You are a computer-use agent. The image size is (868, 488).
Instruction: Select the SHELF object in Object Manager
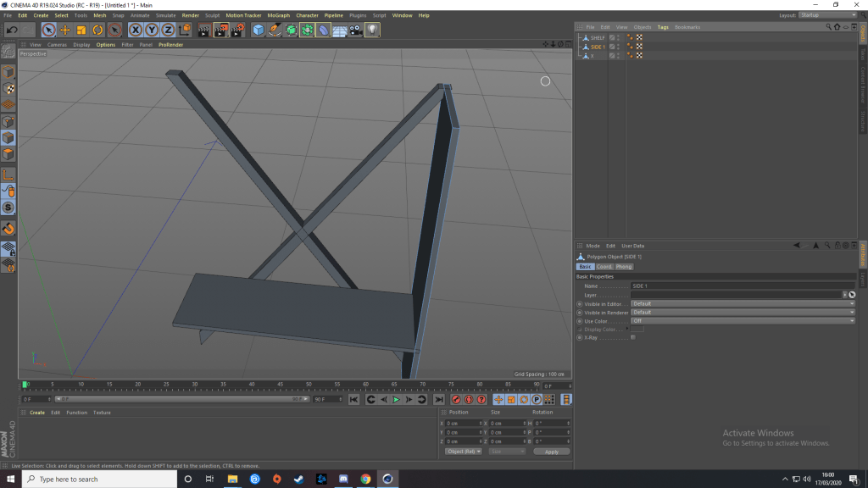(598, 37)
